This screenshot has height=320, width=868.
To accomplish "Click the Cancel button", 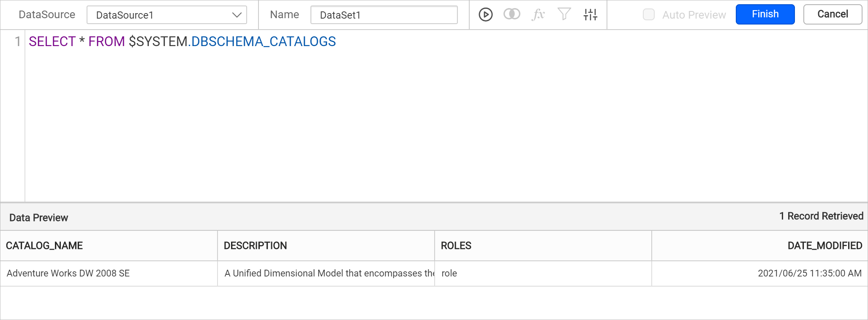I will [x=833, y=14].
